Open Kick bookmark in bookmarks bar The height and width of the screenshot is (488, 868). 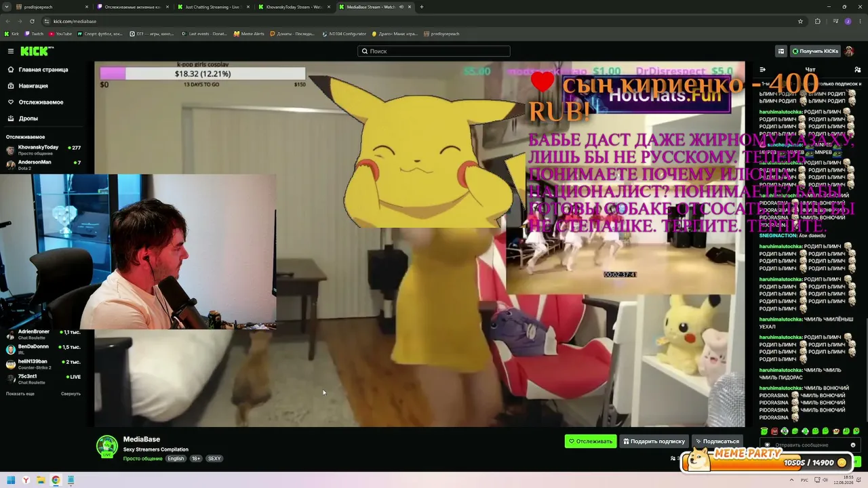(12, 34)
